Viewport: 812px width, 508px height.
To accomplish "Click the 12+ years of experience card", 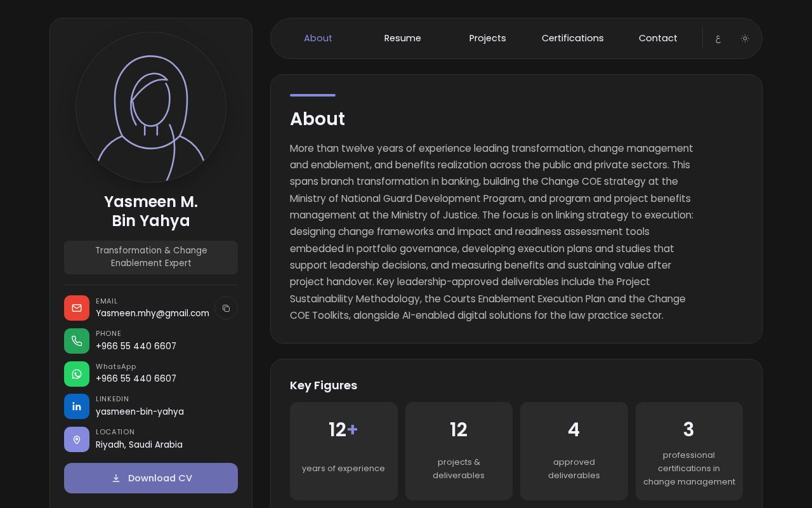I will point(344,451).
